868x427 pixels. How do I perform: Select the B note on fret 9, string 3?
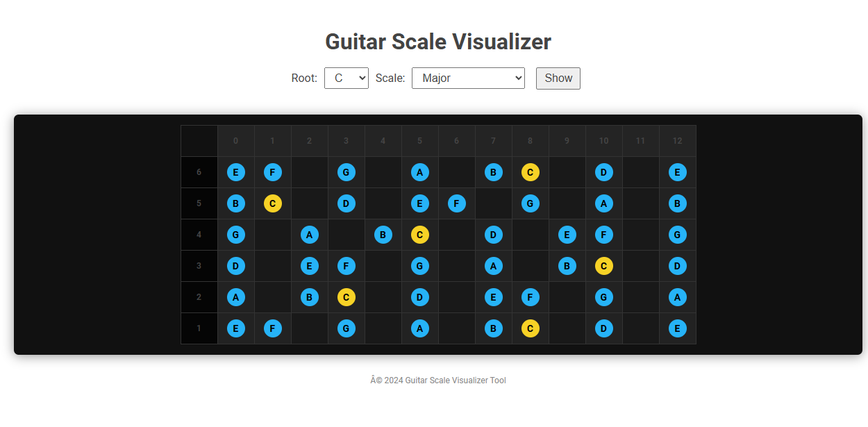pyautogui.click(x=567, y=265)
